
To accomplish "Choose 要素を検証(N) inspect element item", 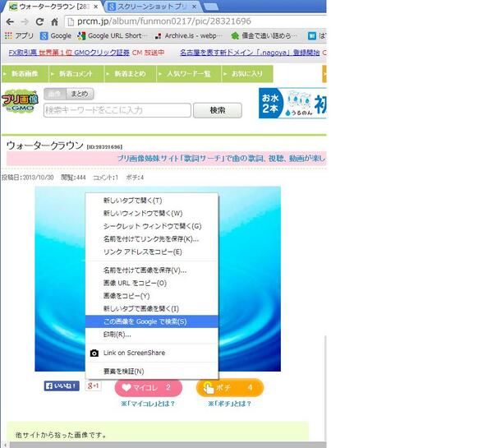I will click(x=152, y=372).
